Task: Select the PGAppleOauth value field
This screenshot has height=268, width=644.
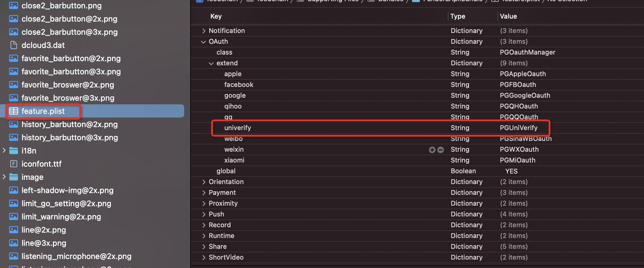Action: [x=523, y=74]
